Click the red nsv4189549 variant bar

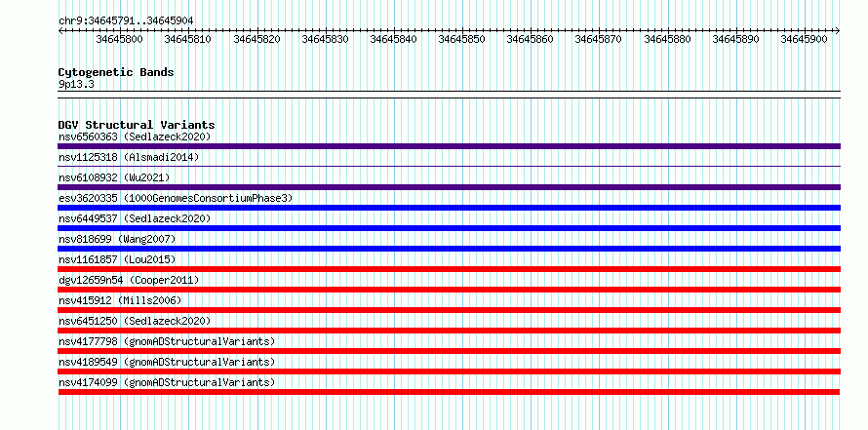[x=449, y=371]
